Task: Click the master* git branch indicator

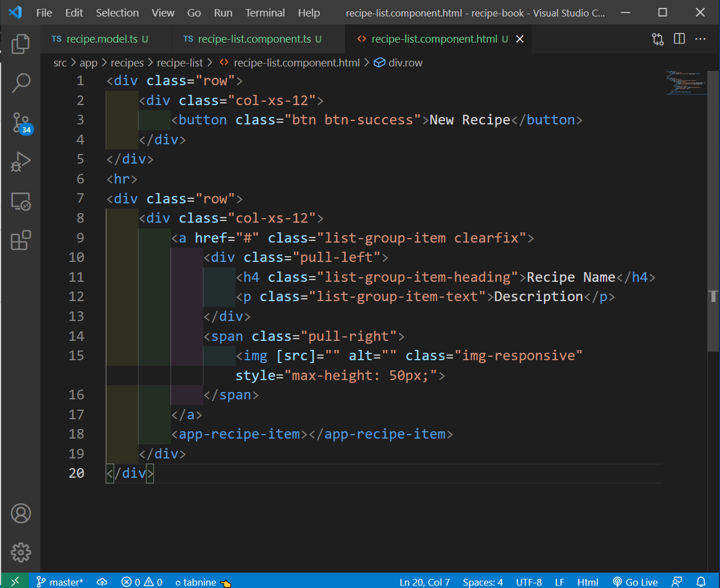Action: (60, 582)
